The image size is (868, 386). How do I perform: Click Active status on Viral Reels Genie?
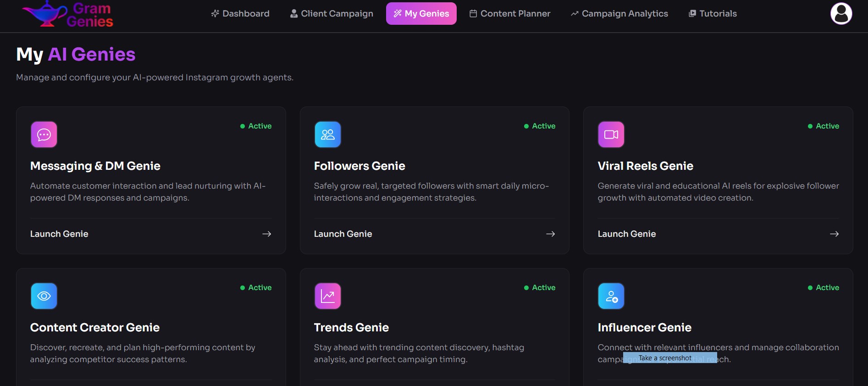pyautogui.click(x=824, y=126)
